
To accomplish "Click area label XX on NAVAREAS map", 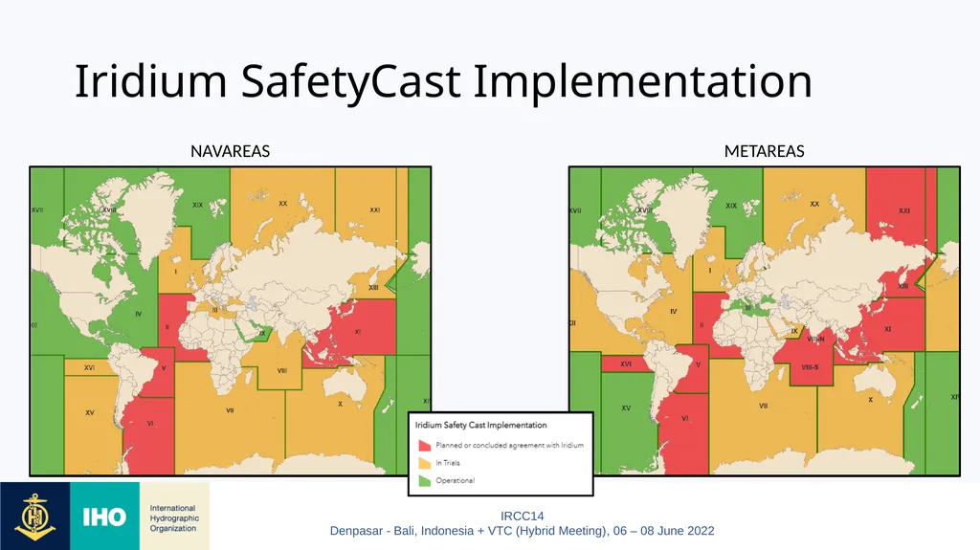I will point(283,204).
